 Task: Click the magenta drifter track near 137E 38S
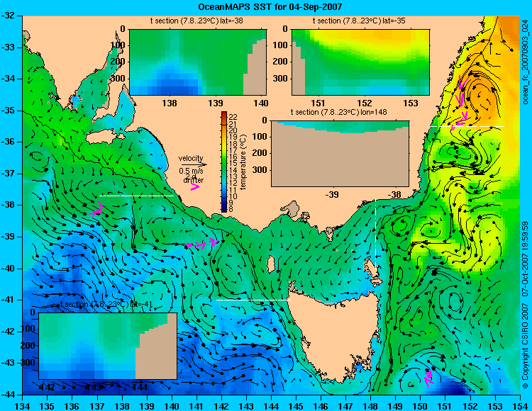click(x=97, y=209)
